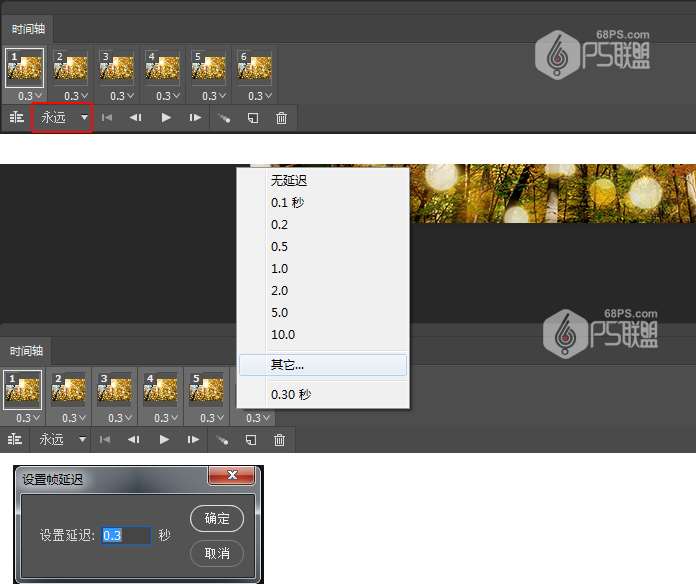This screenshot has width=696, height=584.
Task: Open frame 1 delay dropdown in lower timeline
Action: click(x=28, y=418)
